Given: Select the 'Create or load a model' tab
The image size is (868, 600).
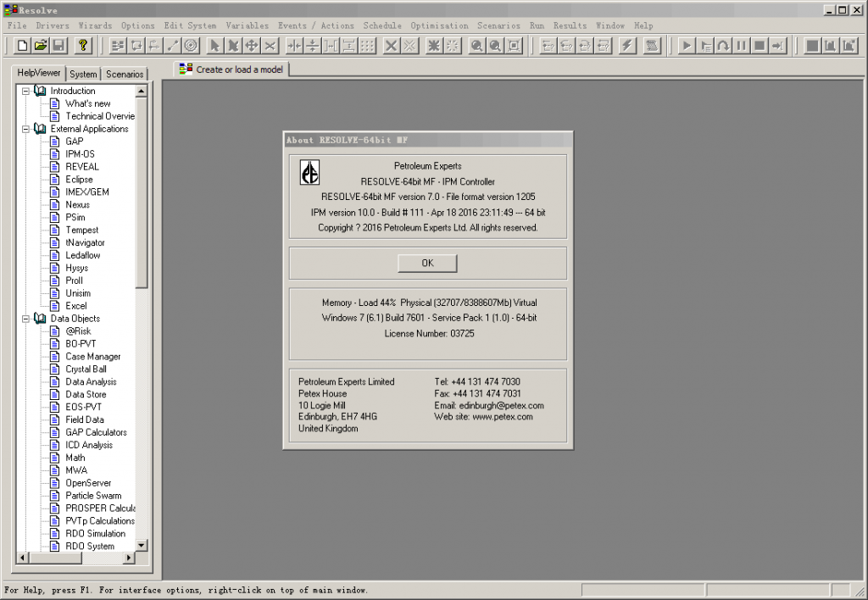Looking at the screenshot, I should tap(231, 69).
